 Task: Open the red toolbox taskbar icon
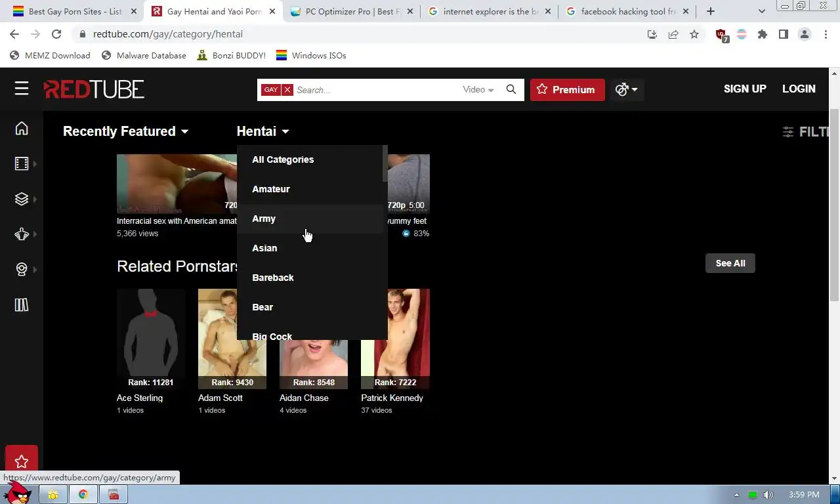tap(114, 494)
